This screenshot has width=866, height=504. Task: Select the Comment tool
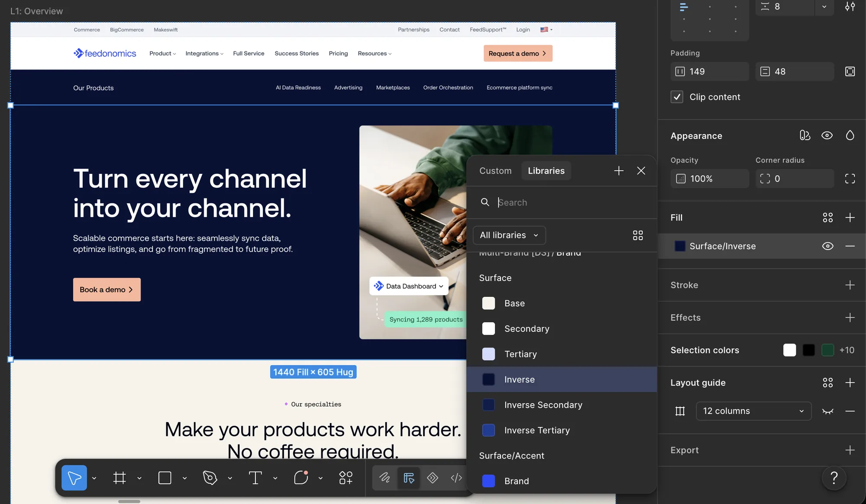301,478
